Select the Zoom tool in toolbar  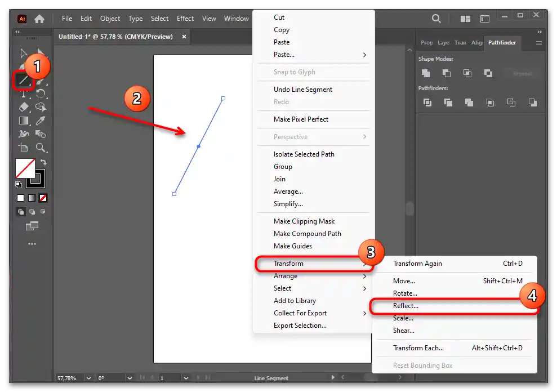pos(41,148)
